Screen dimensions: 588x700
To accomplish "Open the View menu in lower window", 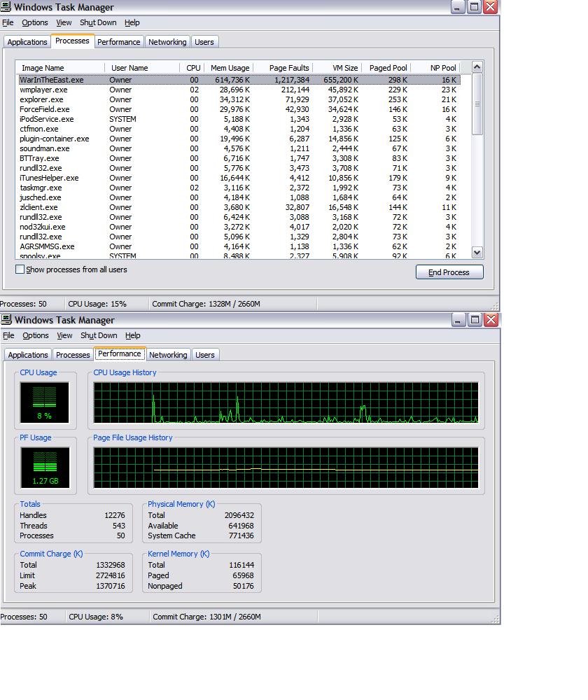I will (64, 335).
